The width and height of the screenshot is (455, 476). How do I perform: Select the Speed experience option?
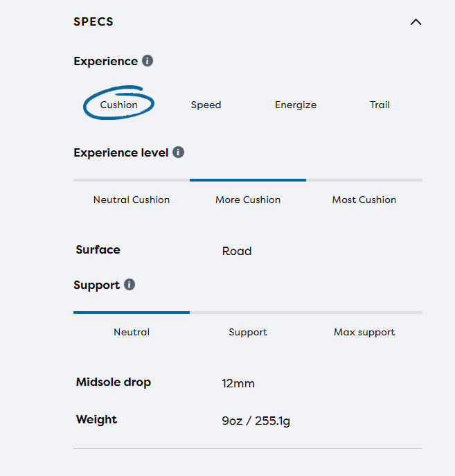point(206,105)
